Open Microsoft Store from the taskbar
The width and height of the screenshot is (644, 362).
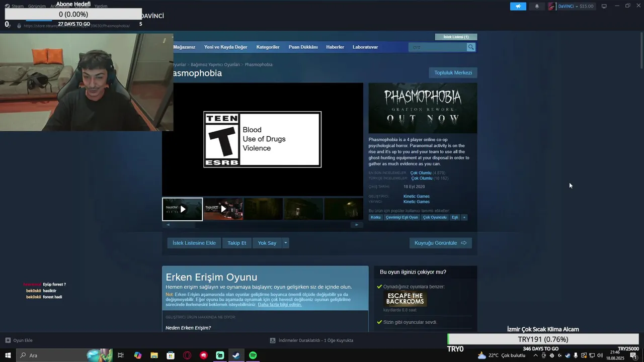[171, 355]
